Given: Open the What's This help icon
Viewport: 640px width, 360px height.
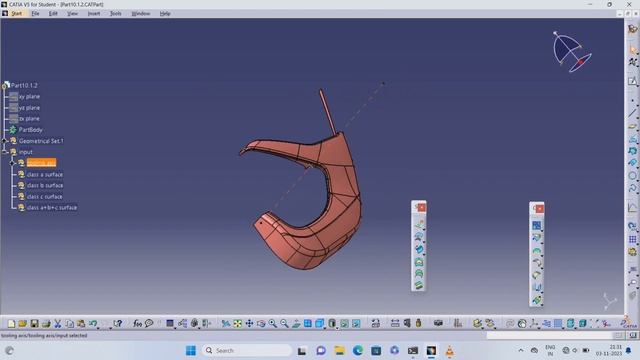Looking at the screenshot, I should (x=118, y=324).
